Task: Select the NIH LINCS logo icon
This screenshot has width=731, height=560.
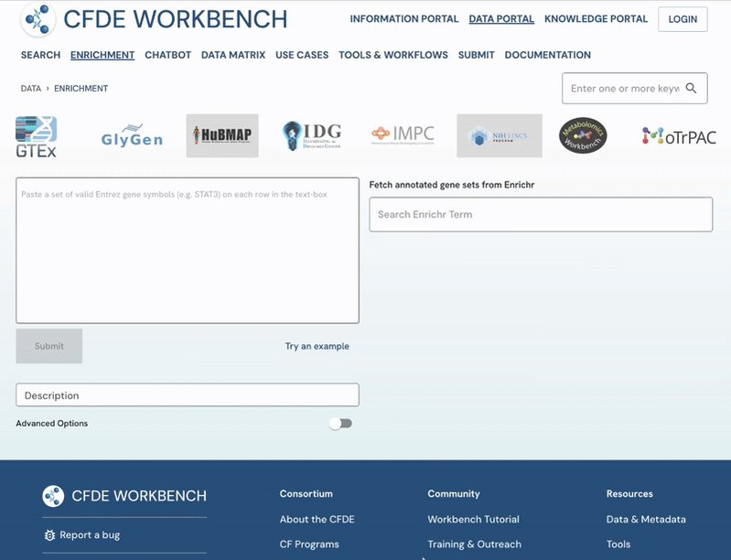Action: coord(500,135)
